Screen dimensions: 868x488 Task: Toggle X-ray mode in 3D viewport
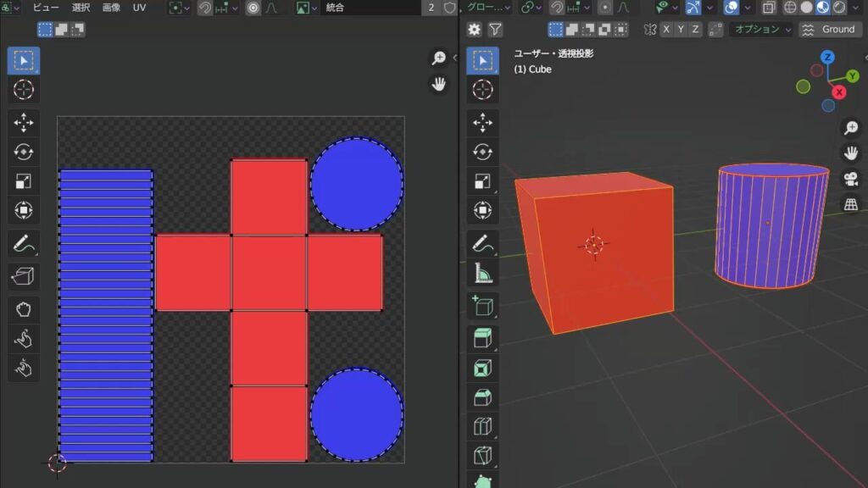(769, 8)
